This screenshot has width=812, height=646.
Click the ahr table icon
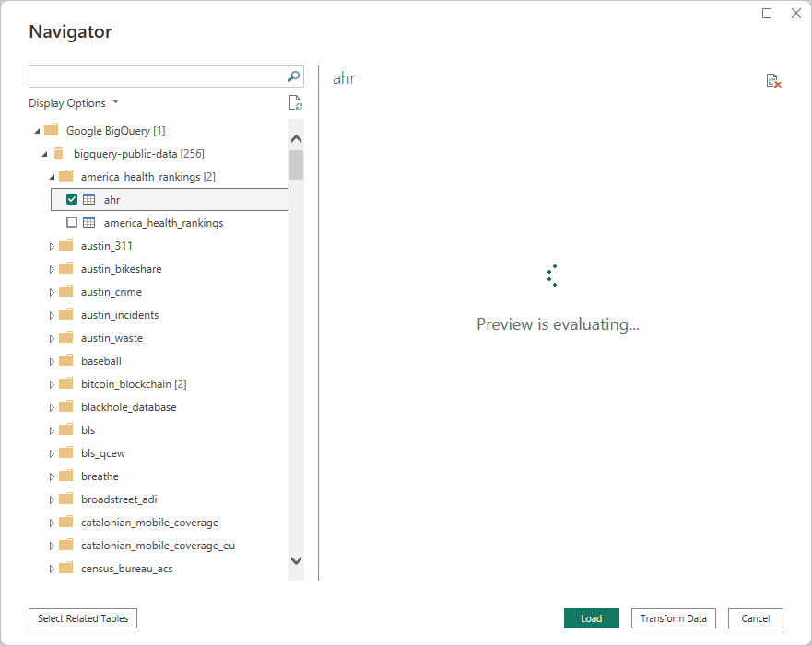[x=89, y=200]
